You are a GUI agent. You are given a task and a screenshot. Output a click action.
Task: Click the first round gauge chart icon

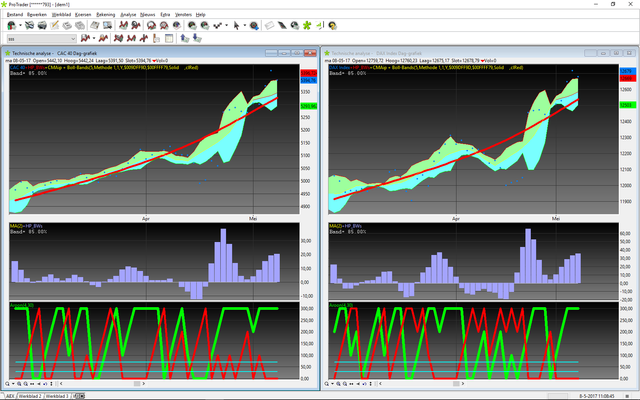[x=151, y=26]
